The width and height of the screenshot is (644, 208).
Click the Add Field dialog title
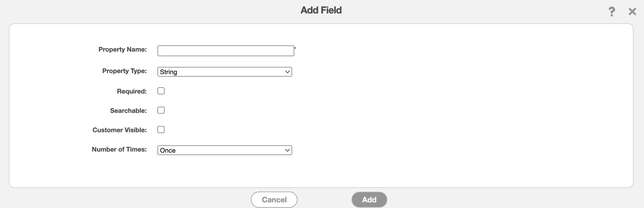(321, 10)
